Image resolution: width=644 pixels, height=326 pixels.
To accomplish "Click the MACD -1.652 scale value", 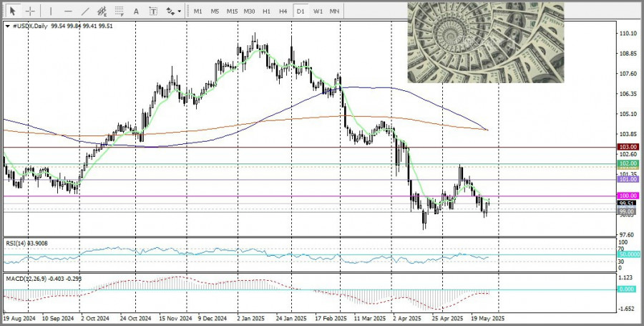I will pos(625,309).
